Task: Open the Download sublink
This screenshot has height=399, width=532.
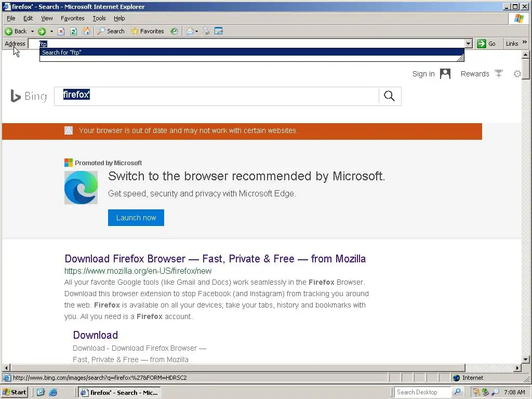Action: [x=96, y=335]
